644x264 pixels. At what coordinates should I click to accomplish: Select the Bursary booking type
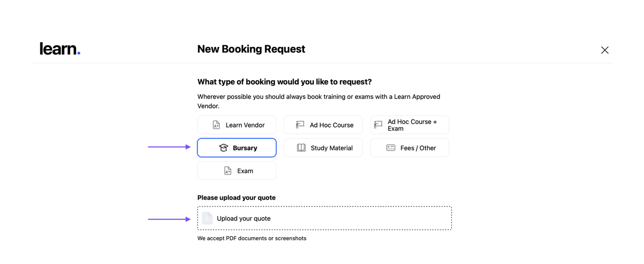(237, 148)
